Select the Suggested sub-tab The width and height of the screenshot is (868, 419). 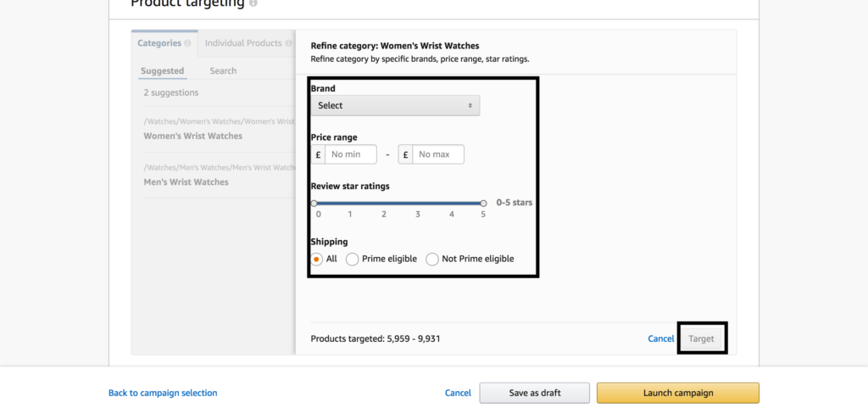[162, 71]
